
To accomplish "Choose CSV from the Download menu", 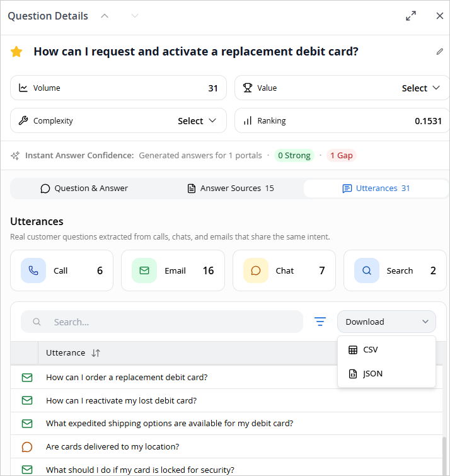I will pos(386,350).
